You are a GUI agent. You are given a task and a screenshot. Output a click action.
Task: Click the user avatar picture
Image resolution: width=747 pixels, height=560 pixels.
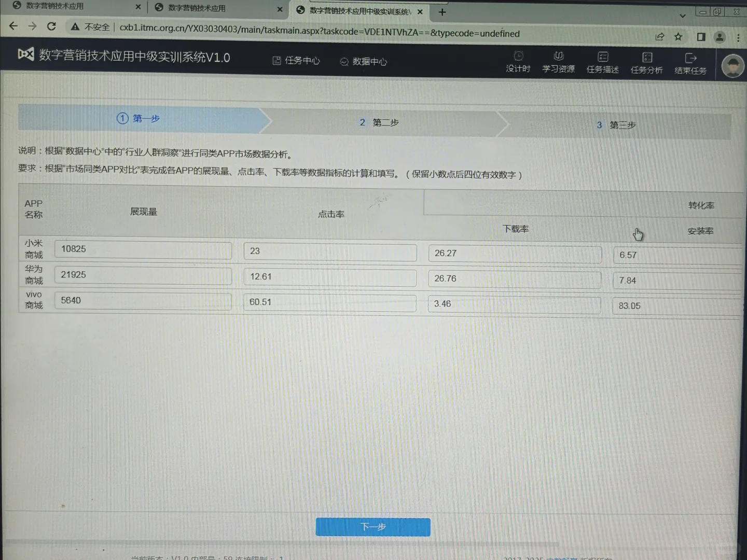click(732, 66)
